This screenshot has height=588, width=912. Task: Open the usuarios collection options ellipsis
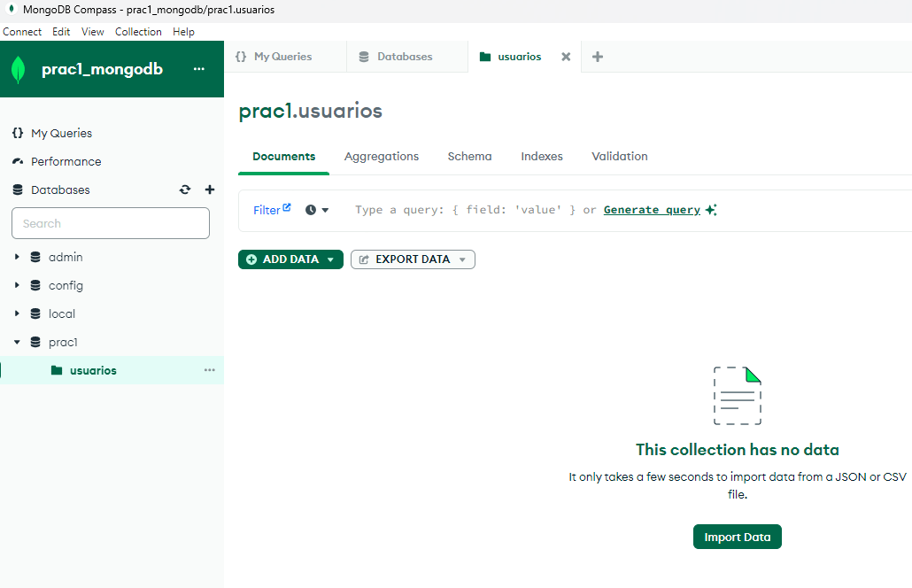pos(209,370)
